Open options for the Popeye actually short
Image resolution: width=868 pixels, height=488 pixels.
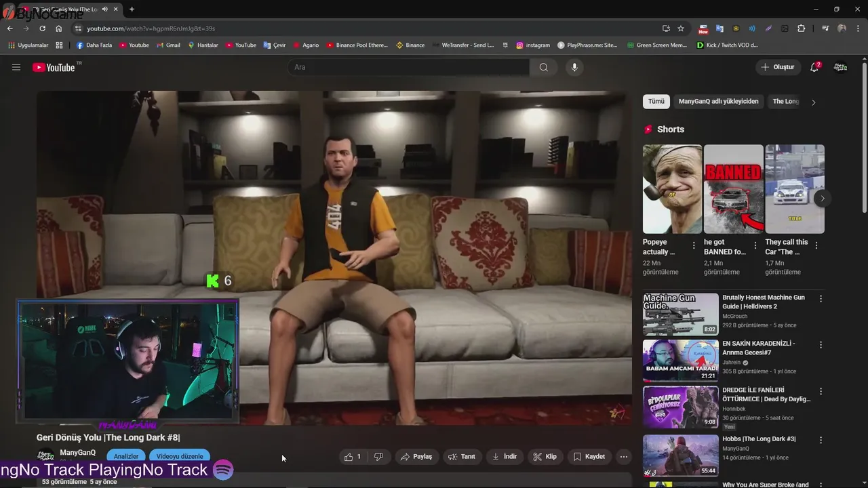[x=694, y=245]
